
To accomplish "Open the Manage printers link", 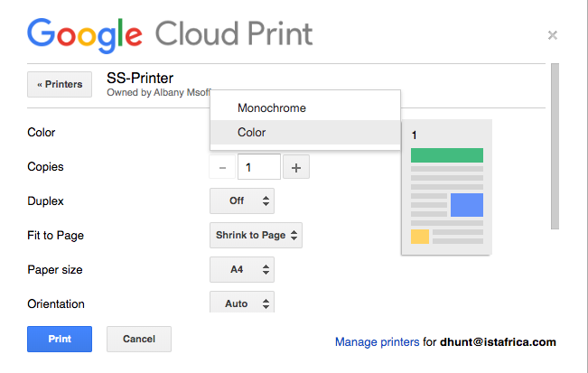I will coord(377,342).
